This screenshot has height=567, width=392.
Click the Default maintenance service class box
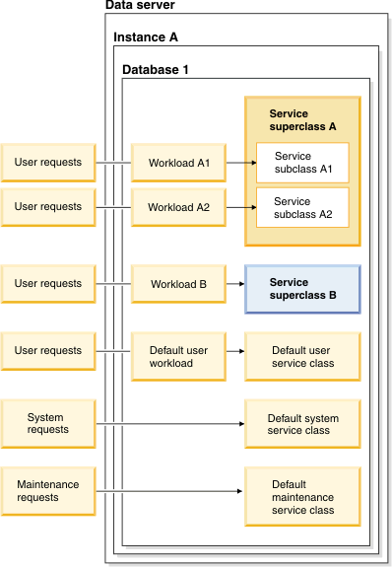(302, 496)
